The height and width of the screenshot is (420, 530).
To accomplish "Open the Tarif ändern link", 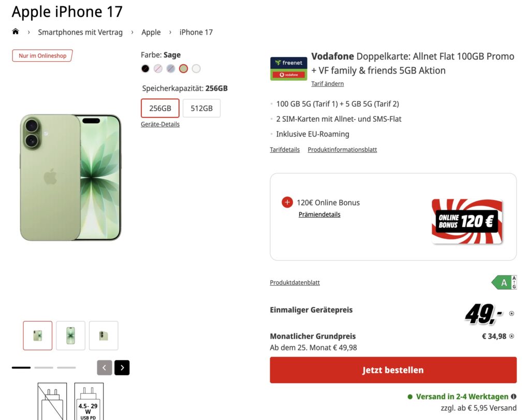I will click(x=327, y=83).
